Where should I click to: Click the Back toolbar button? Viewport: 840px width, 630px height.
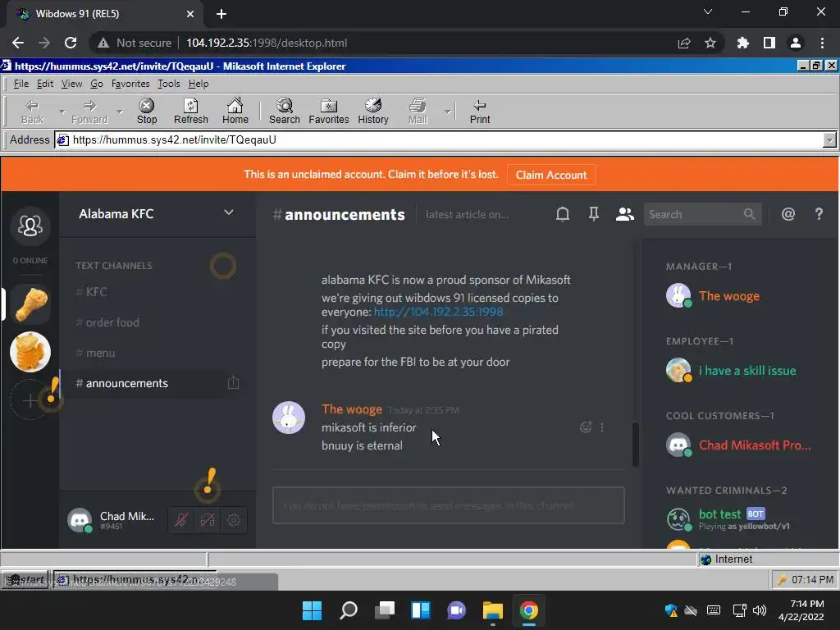point(32,112)
